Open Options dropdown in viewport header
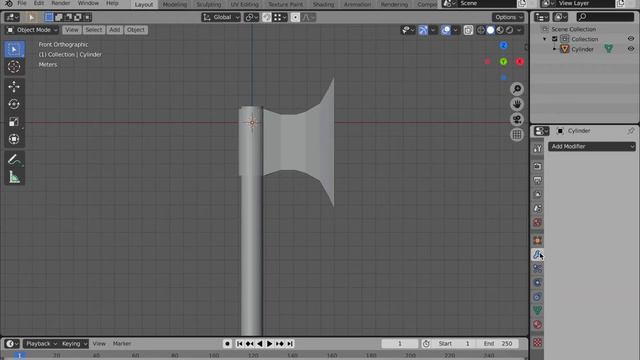 click(508, 17)
